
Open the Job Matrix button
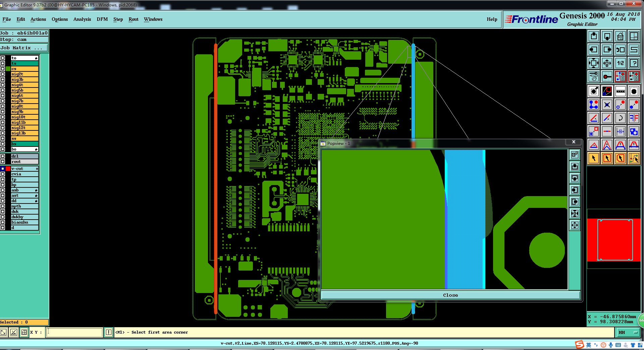click(24, 48)
